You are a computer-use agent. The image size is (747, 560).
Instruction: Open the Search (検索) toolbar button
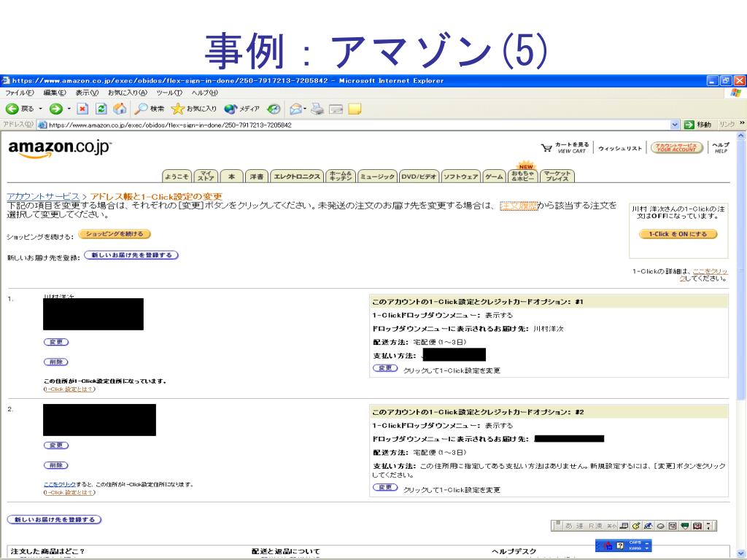149,109
